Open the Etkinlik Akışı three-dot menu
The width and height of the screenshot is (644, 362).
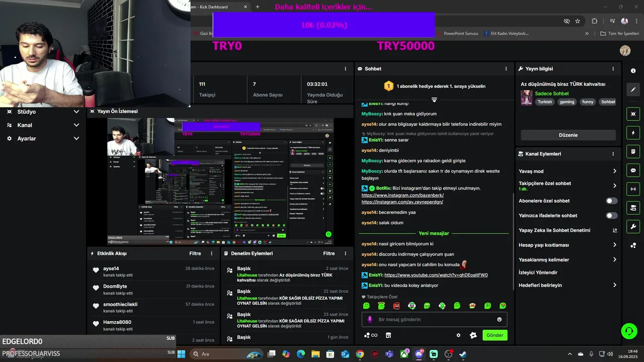(211, 253)
